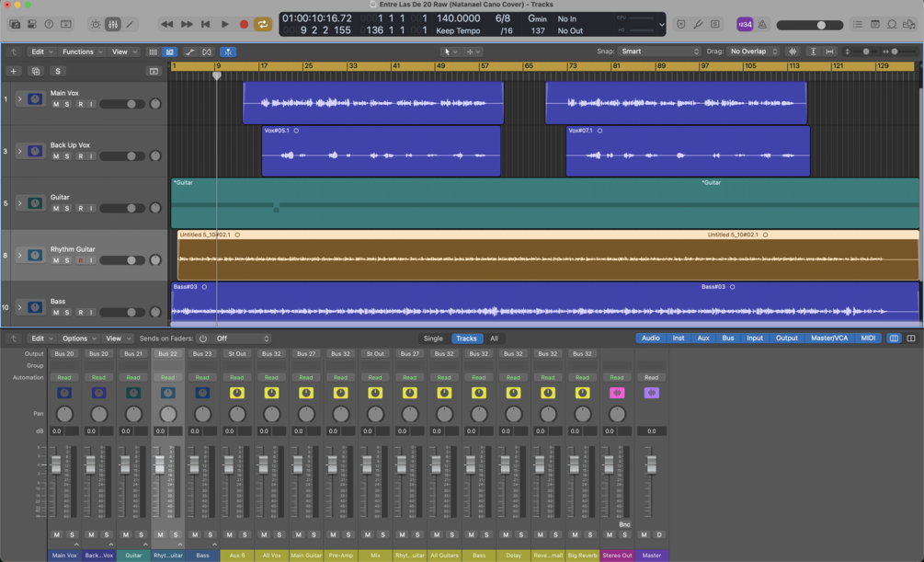Open the media Browsers icon
Viewport: 924px width, 562px height.
click(x=910, y=24)
